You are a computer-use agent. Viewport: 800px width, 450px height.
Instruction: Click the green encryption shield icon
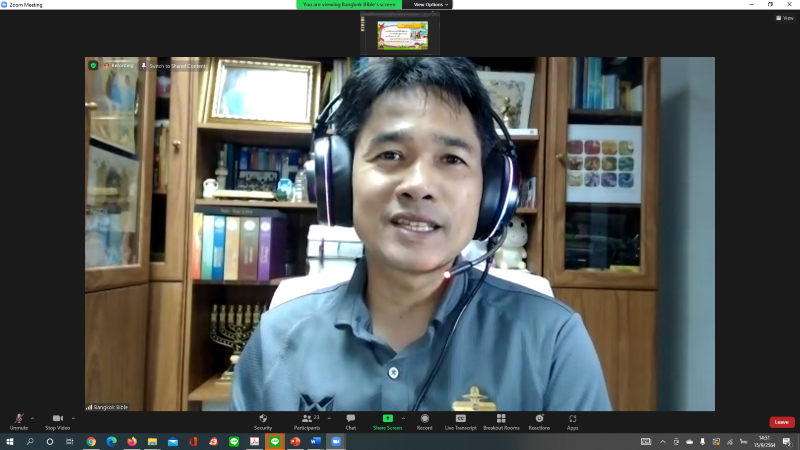tap(93, 66)
